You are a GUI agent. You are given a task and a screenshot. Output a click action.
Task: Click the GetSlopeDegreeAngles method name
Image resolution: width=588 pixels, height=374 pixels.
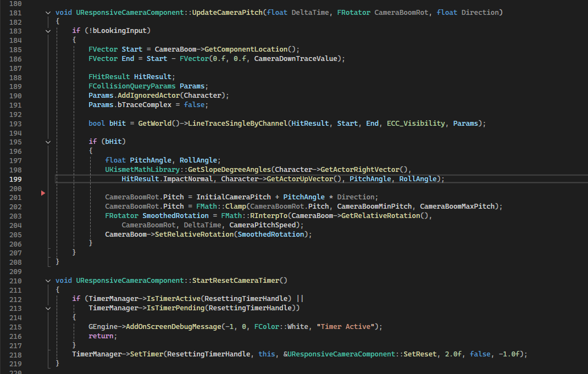coord(230,169)
